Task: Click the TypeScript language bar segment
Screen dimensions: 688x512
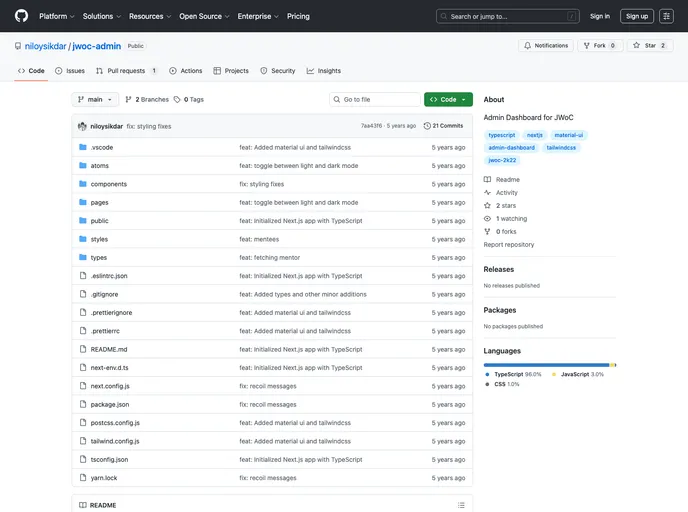Action: (x=546, y=365)
